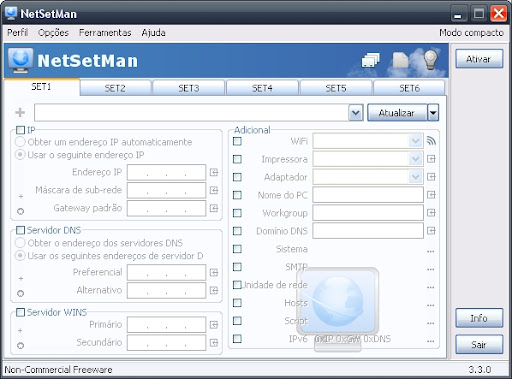
Task: Click the Sair button
Action: (479, 344)
